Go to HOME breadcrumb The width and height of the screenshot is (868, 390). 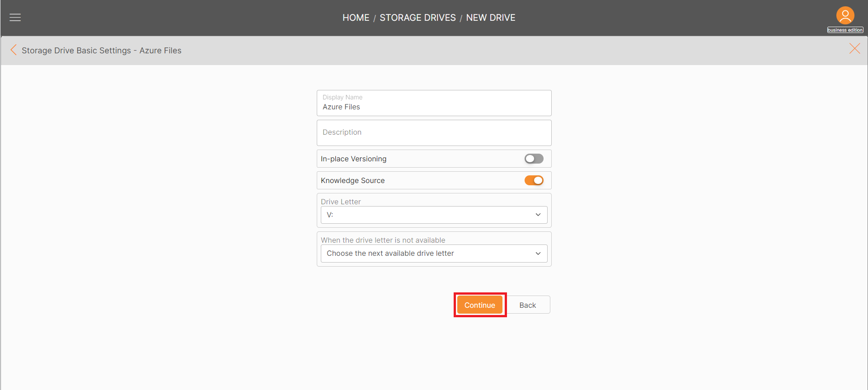pos(356,18)
